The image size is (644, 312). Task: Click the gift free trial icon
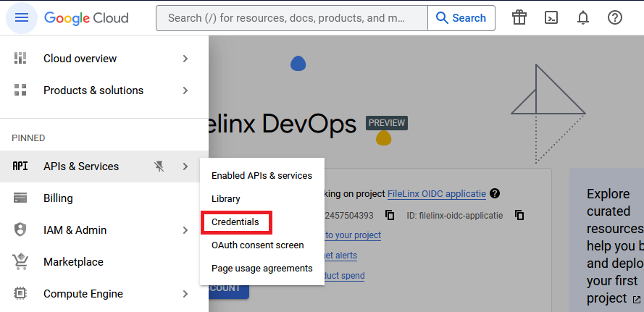(x=519, y=17)
